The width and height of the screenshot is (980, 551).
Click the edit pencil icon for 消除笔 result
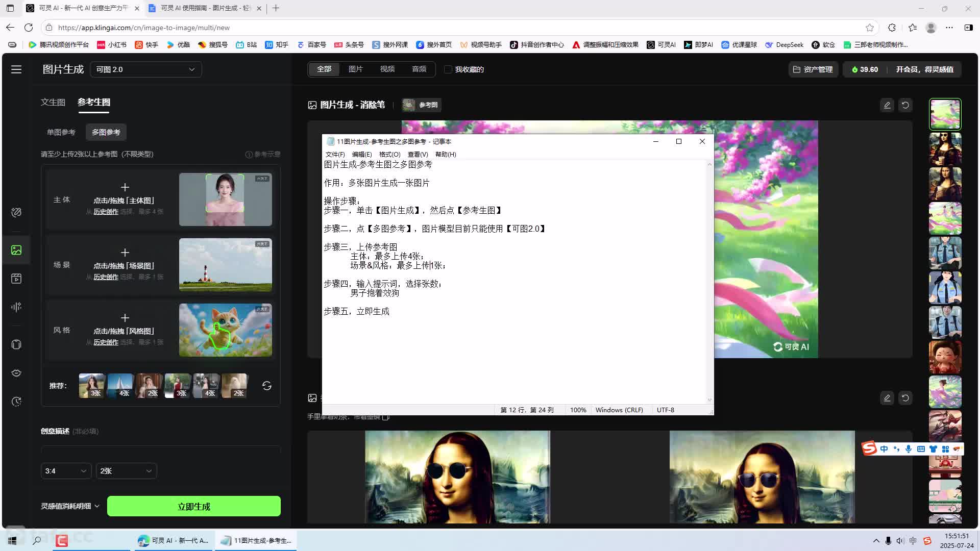pos(887,105)
